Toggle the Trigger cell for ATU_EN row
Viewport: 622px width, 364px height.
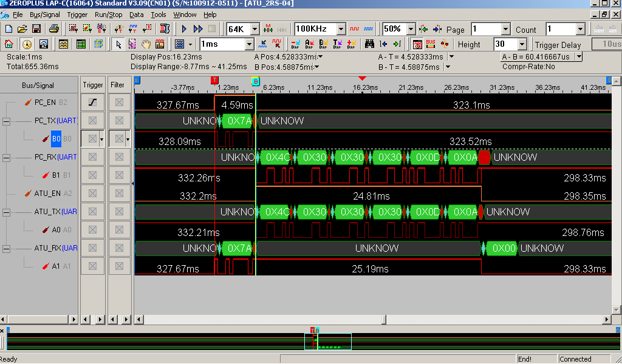92,194
